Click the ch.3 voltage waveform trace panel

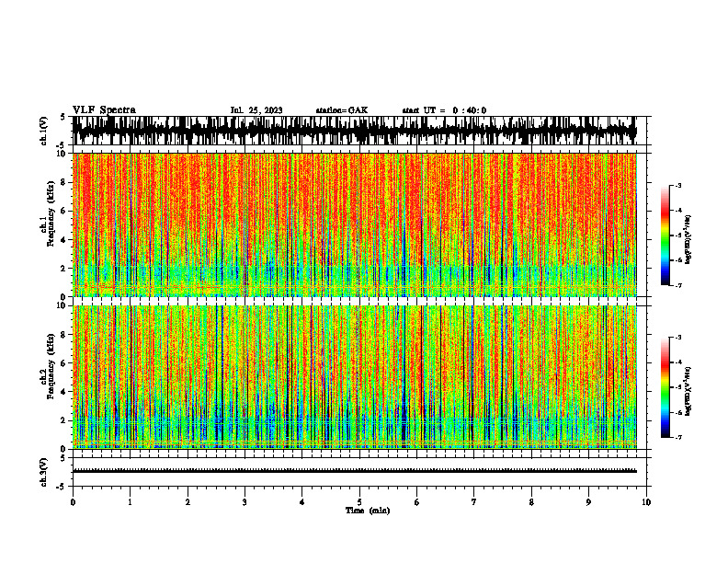359,472
